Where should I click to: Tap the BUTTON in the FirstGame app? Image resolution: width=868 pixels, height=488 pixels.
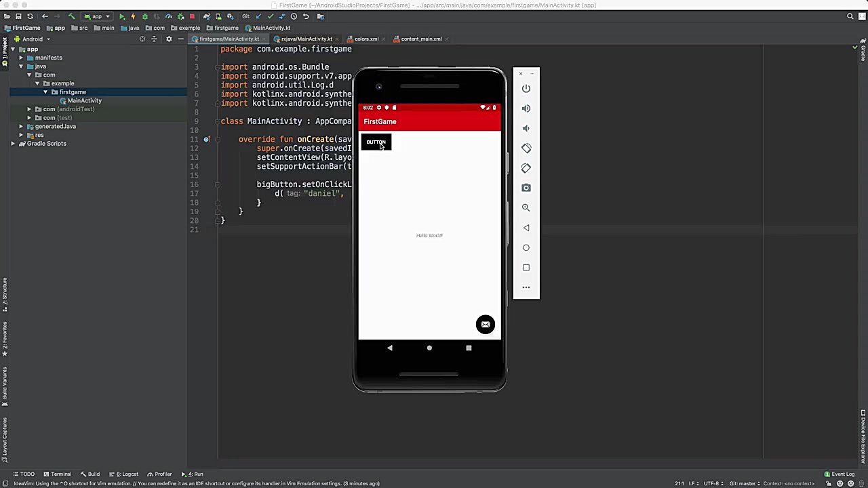376,142
